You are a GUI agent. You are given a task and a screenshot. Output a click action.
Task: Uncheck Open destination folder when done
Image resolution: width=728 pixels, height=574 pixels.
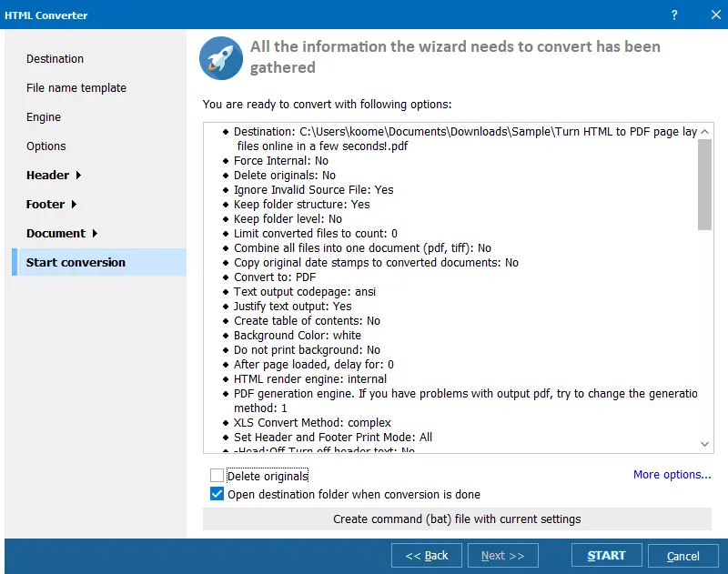pos(217,494)
